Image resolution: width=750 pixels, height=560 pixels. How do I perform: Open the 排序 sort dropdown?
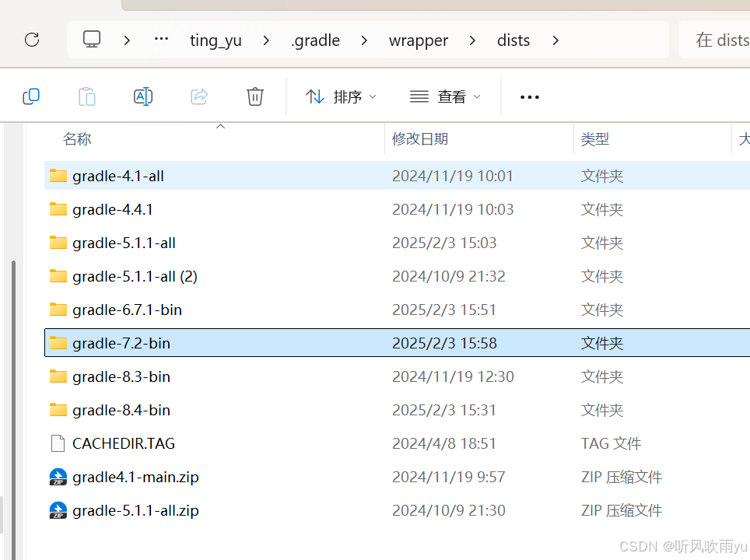(x=341, y=97)
